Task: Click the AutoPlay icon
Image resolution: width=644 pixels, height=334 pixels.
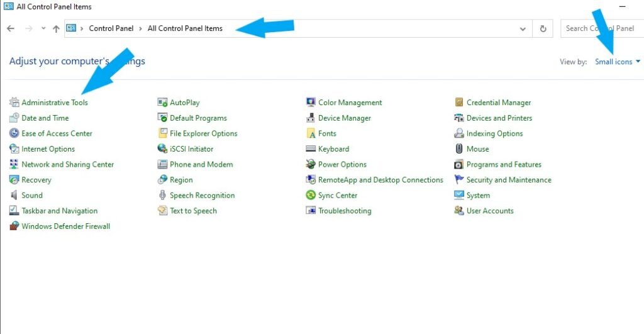Action: [163, 103]
